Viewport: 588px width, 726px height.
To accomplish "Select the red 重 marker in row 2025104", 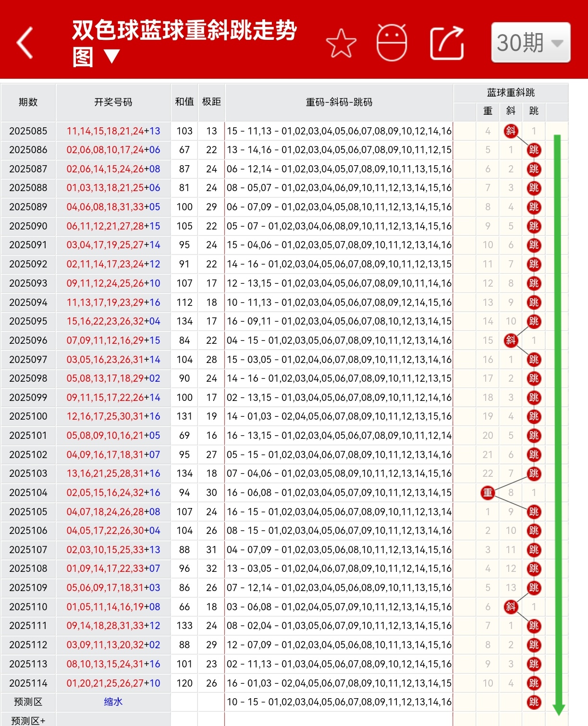I will (487, 492).
